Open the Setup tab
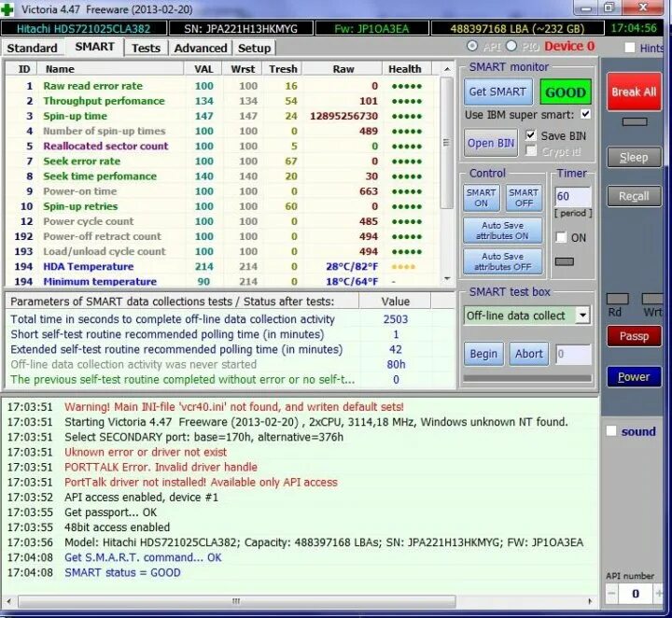Image resolution: width=672 pixels, height=618 pixels. point(254,48)
